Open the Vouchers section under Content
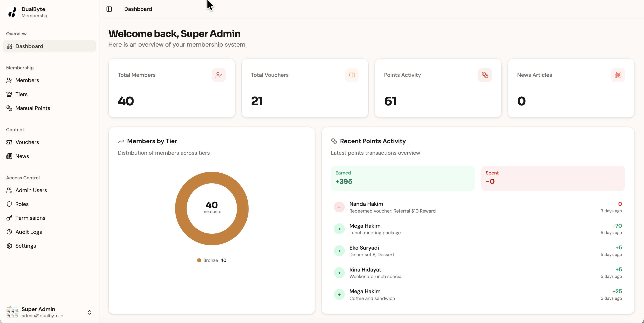 point(27,142)
